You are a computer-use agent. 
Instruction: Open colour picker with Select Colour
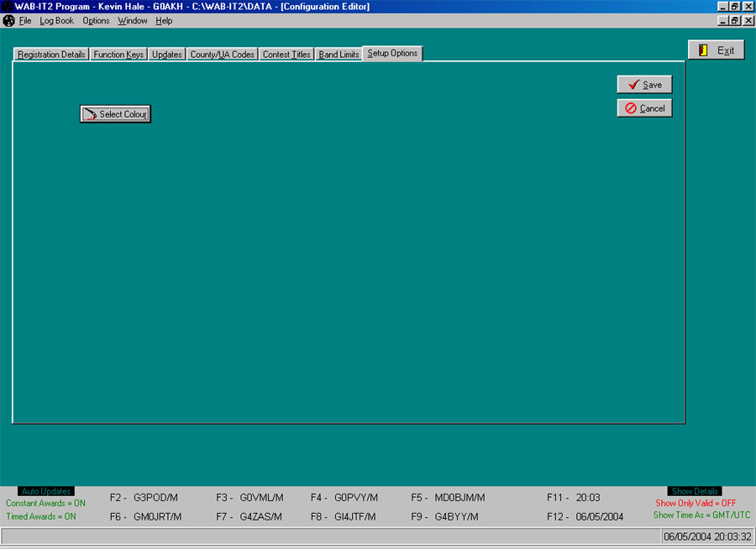[115, 112]
